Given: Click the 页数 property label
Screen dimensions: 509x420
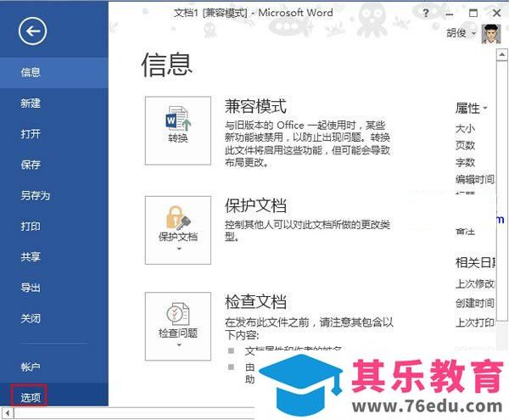Looking at the screenshot, I should [x=465, y=145].
